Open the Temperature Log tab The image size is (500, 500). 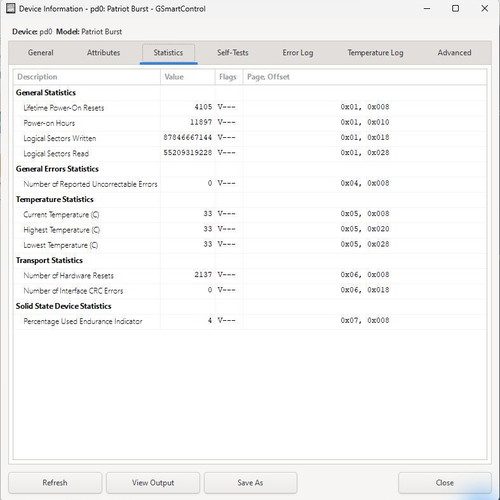coord(375,53)
